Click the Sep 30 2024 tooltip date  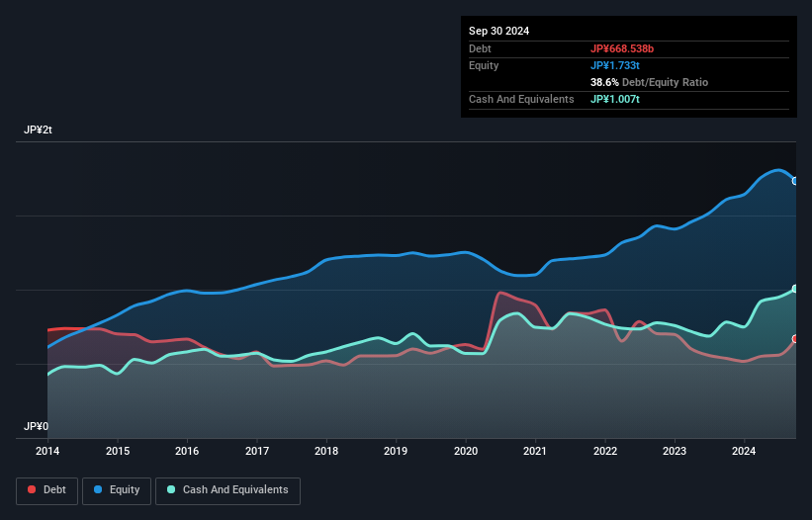click(x=498, y=31)
